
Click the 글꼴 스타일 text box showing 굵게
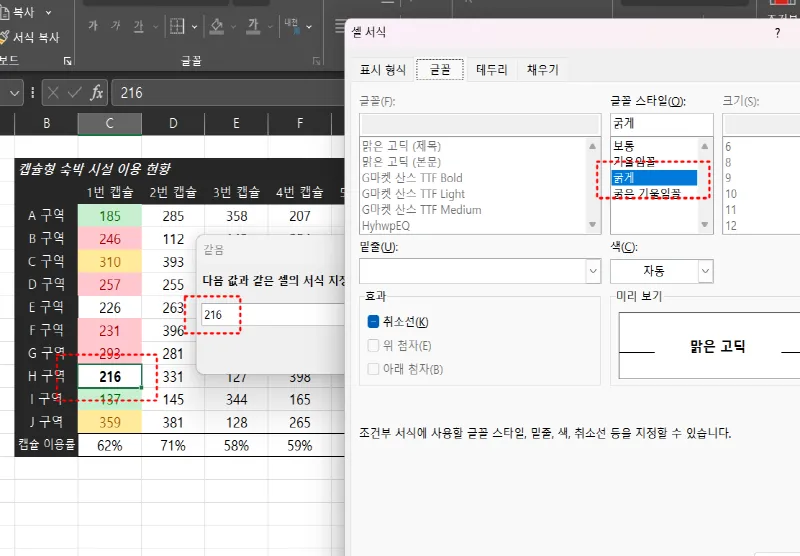click(661, 124)
